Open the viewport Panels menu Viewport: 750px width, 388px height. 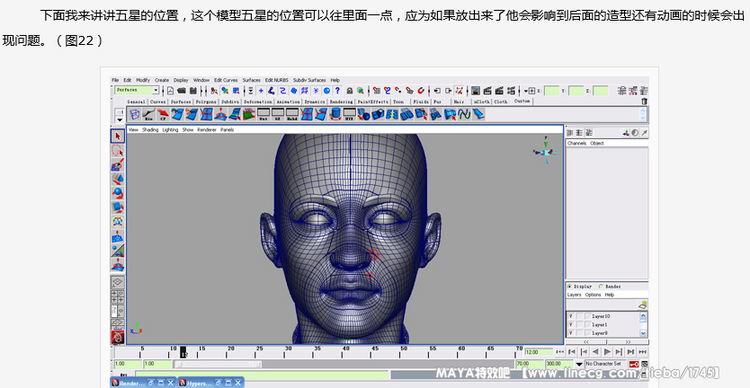pos(227,130)
